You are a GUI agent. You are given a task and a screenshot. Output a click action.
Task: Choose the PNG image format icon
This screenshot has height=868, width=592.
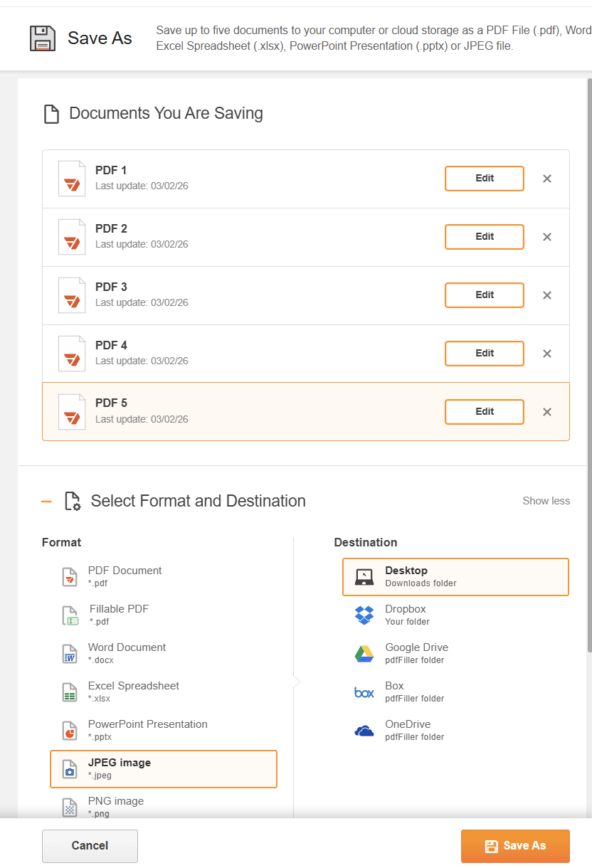point(69,807)
